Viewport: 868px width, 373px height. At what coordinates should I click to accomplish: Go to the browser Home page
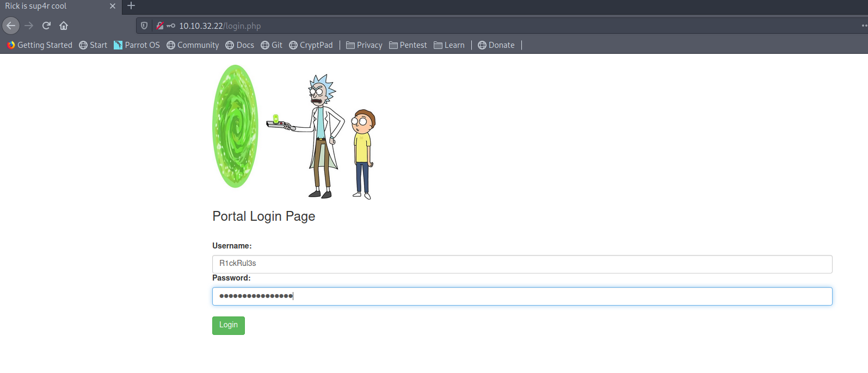pos(64,26)
